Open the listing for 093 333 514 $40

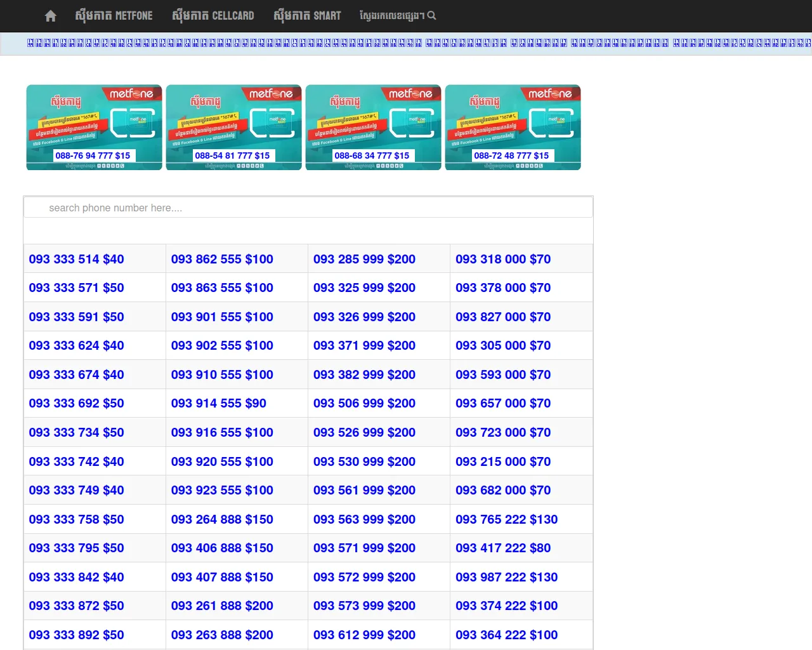coord(76,259)
